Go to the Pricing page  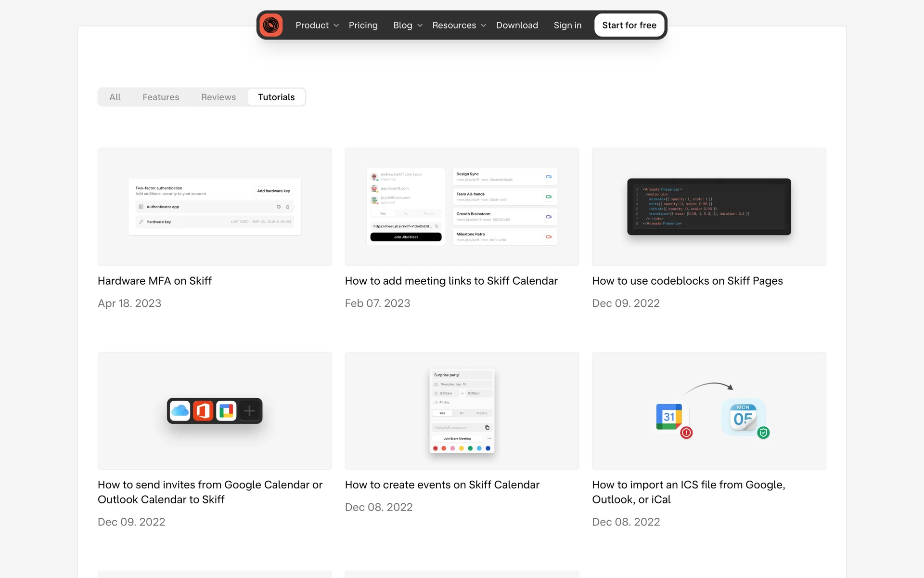coord(363,25)
